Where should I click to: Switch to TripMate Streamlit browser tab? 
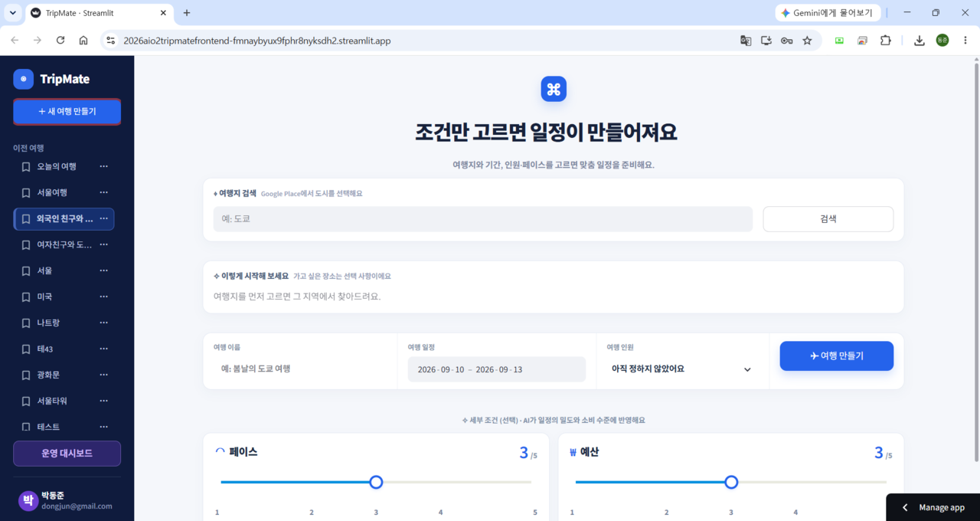pos(100,14)
